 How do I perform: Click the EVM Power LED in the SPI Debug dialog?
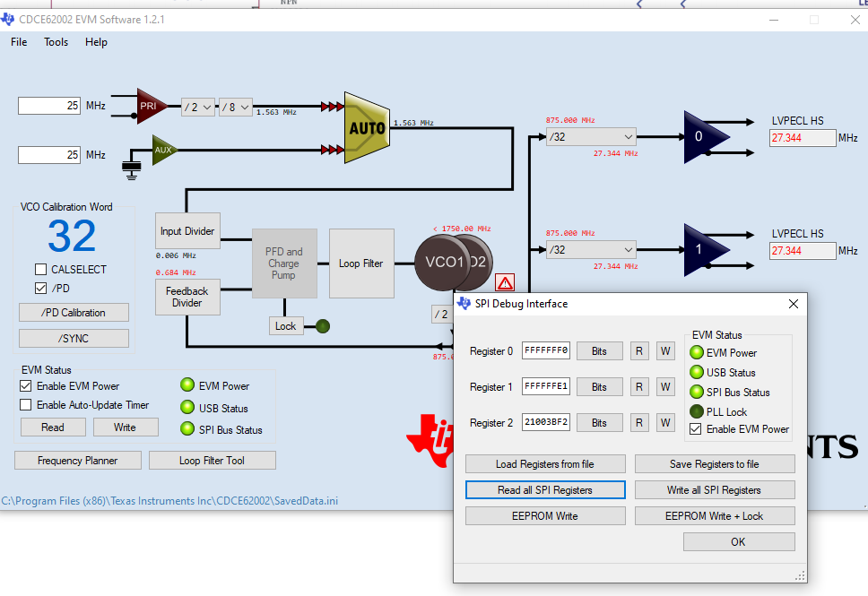pyautogui.click(x=697, y=352)
